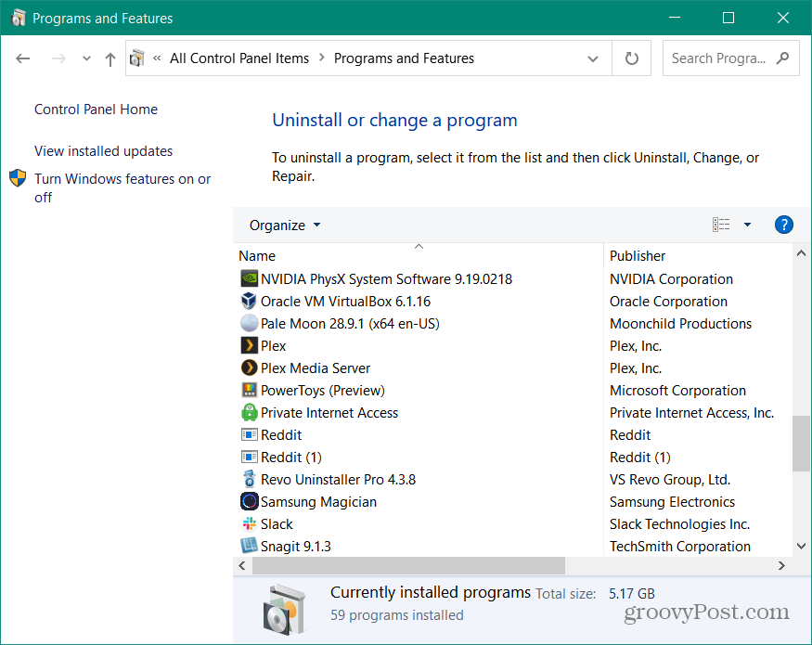The height and width of the screenshot is (645, 812).
Task: Expand the breadcrumb overflow double chevron
Action: tap(157, 58)
